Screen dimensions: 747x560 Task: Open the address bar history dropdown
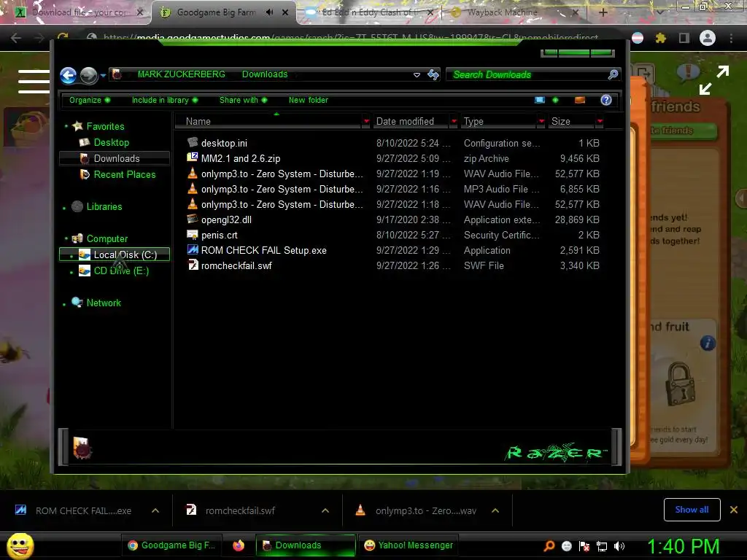tap(417, 75)
